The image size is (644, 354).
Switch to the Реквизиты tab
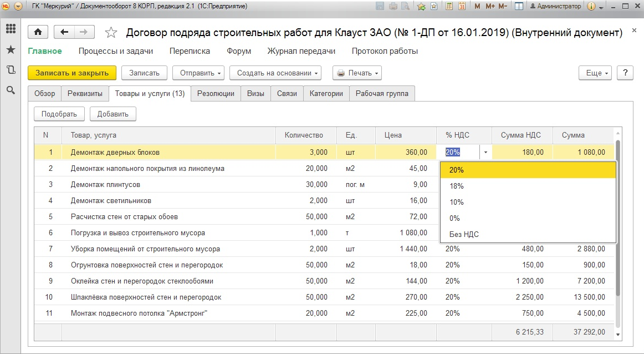85,94
